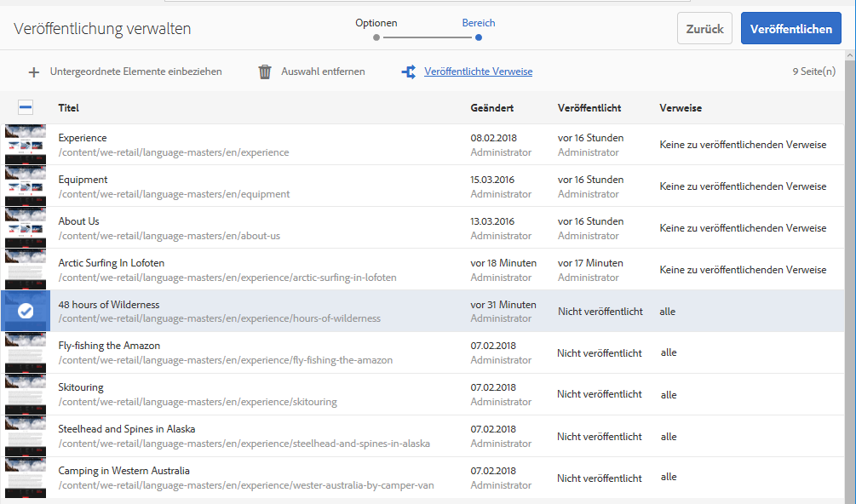The height and width of the screenshot is (504, 856).
Task: Open the Veröffentlichte Verweise link
Action: (478, 72)
